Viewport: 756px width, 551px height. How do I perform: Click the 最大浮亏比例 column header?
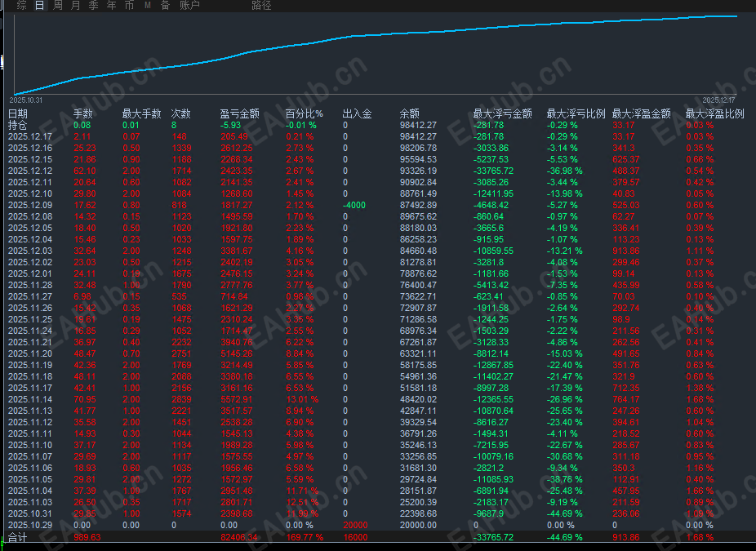(x=576, y=113)
